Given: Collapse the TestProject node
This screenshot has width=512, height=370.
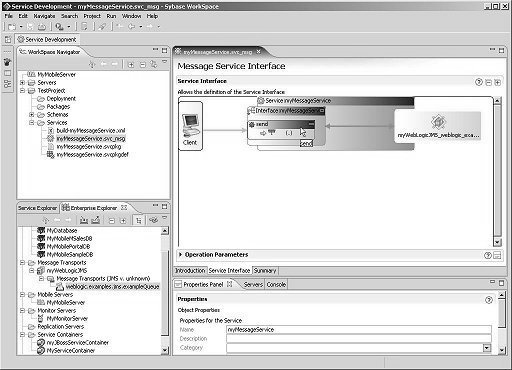Looking at the screenshot, I should 22,91.
